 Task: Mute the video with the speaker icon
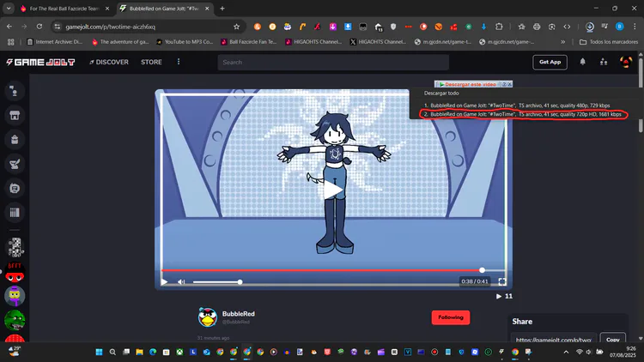pyautogui.click(x=181, y=281)
